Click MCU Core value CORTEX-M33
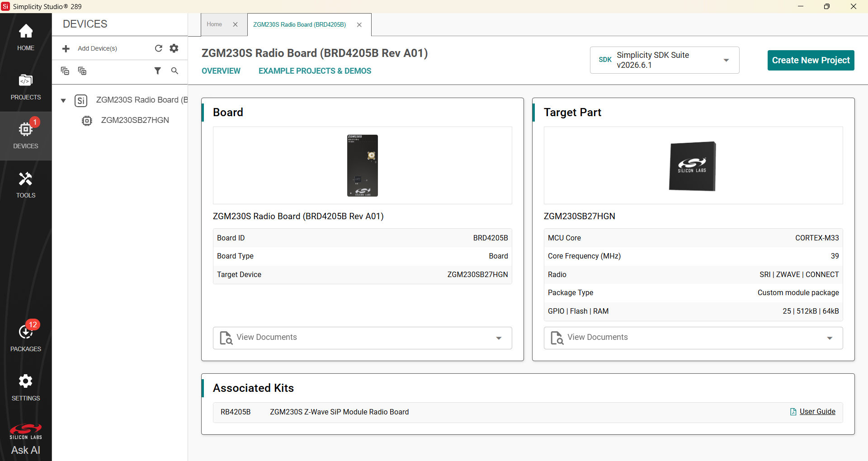 point(817,238)
